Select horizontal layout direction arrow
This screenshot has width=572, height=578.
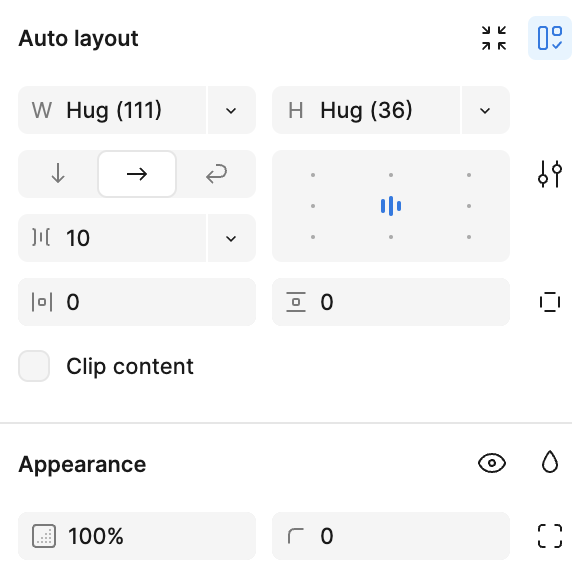click(x=137, y=174)
